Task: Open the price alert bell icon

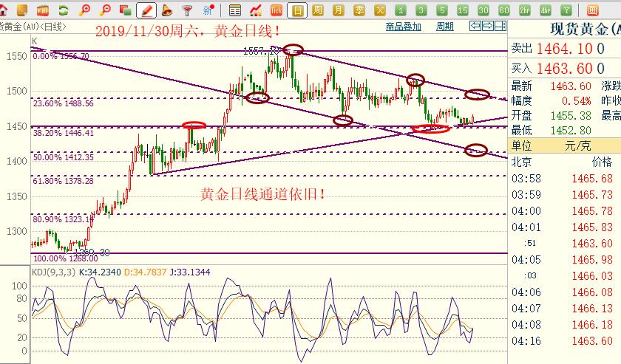Action: pyautogui.click(x=167, y=10)
